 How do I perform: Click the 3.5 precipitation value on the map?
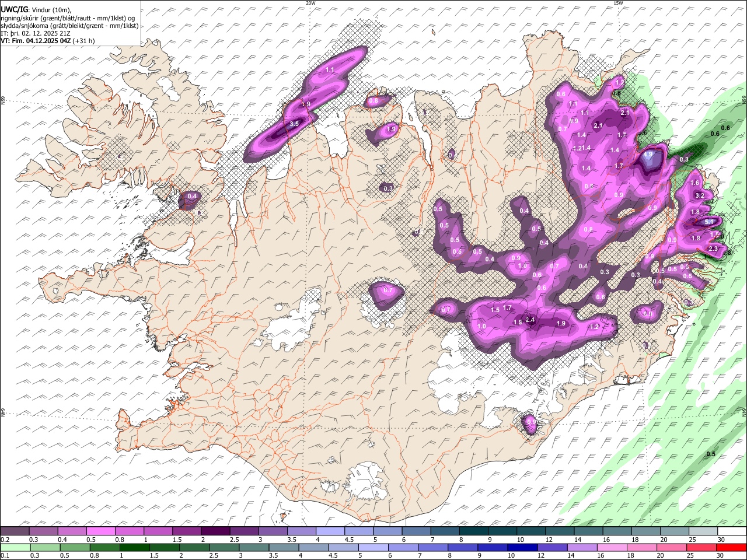(294, 124)
